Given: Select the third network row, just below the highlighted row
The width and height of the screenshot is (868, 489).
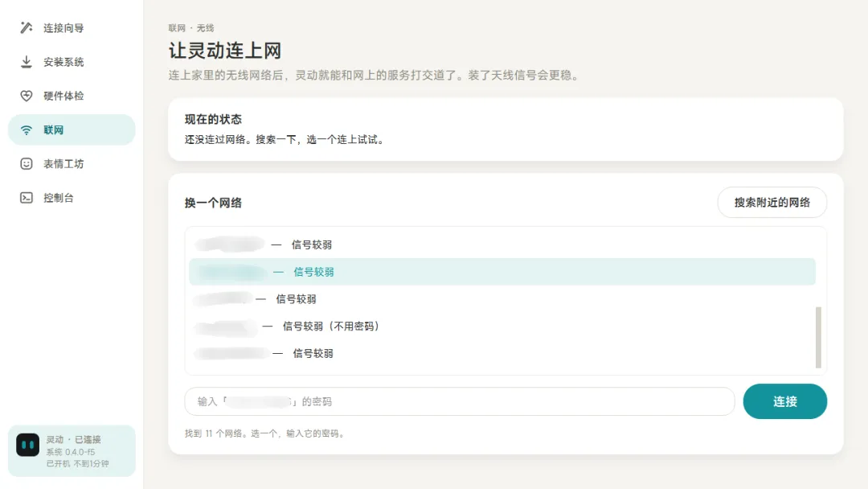Looking at the screenshot, I should (x=502, y=299).
